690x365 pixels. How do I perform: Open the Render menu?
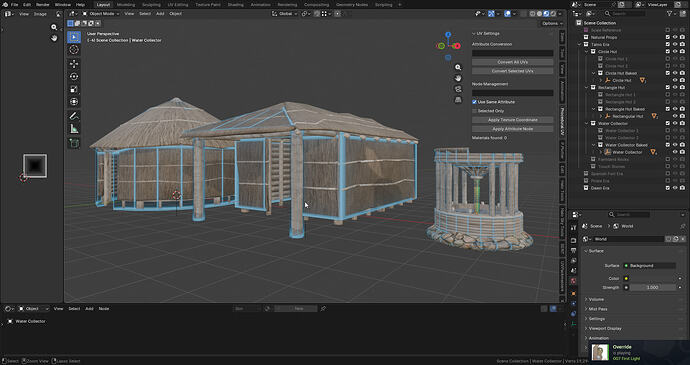click(42, 4)
